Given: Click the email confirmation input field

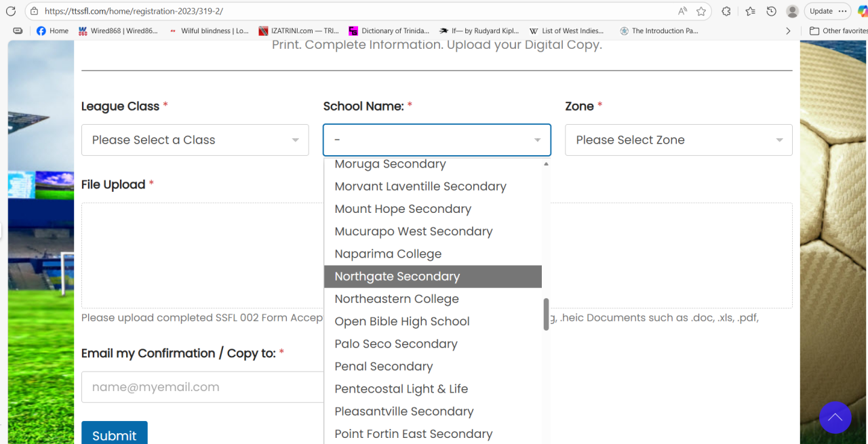Looking at the screenshot, I should pos(202,387).
